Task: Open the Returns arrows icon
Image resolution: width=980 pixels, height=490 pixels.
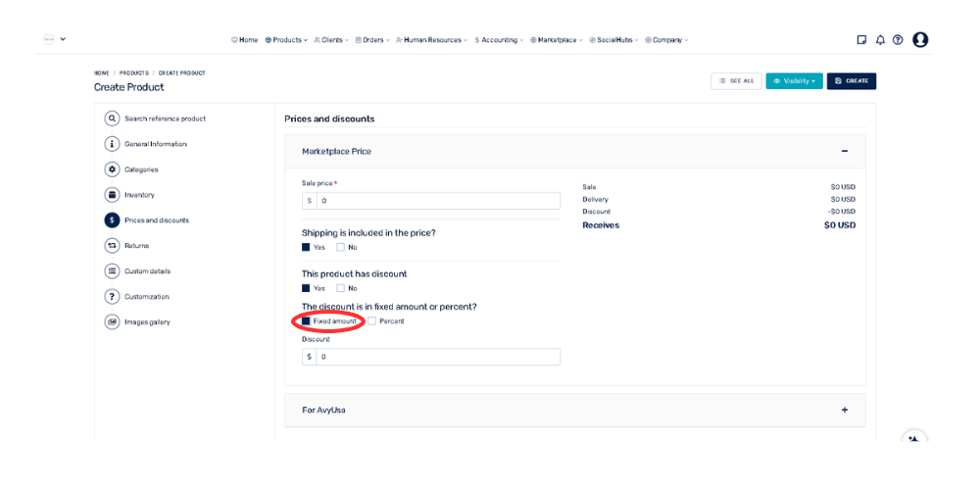Action: click(x=112, y=246)
